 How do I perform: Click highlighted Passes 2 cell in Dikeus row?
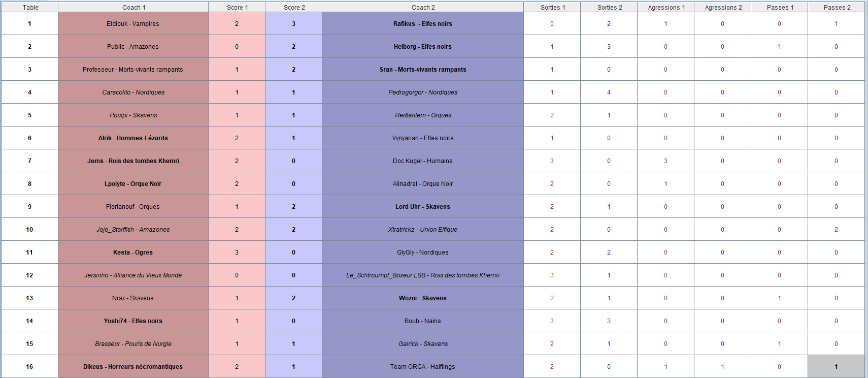point(836,367)
